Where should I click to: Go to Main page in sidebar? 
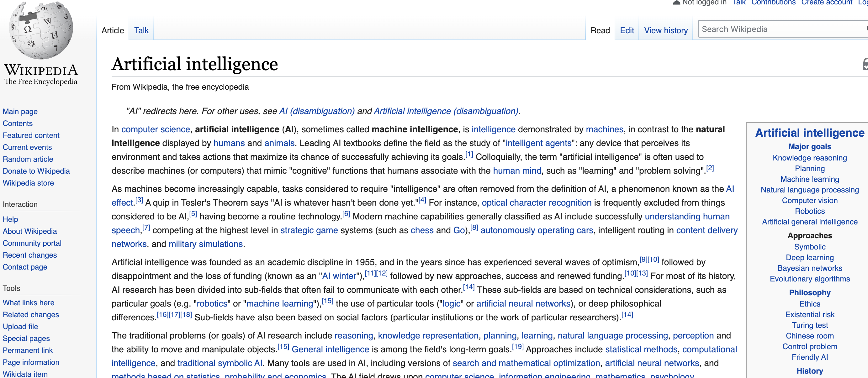tap(20, 112)
